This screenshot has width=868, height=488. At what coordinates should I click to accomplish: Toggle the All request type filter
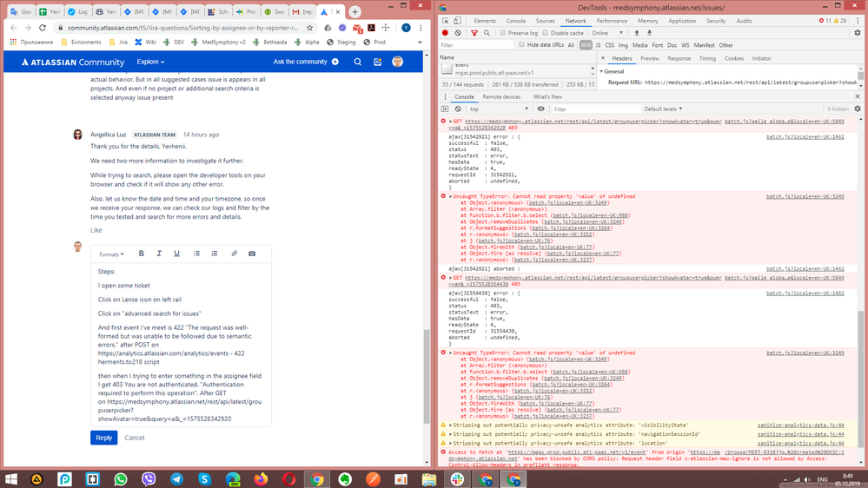(571, 45)
